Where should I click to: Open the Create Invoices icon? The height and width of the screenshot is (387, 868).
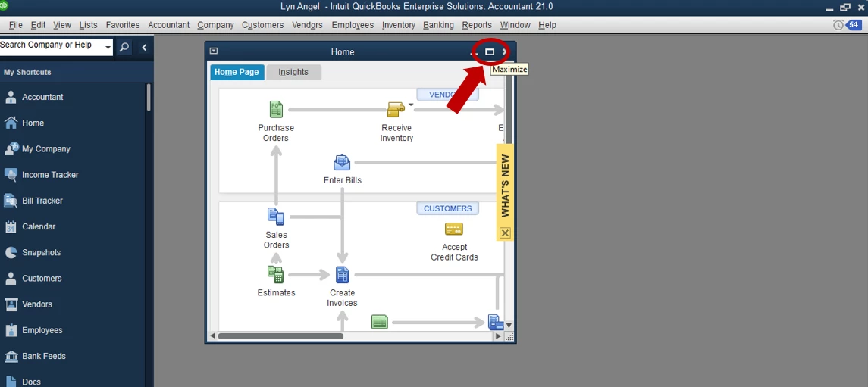[342, 275]
